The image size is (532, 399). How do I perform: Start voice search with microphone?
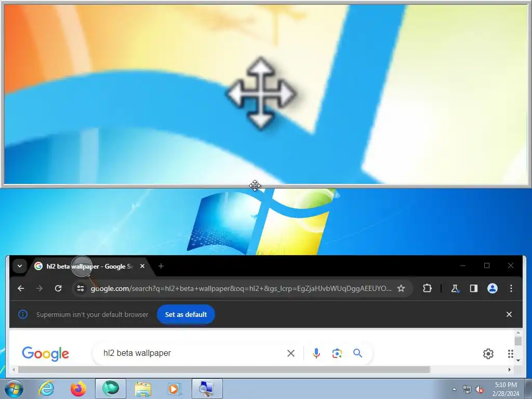(x=316, y=353)
